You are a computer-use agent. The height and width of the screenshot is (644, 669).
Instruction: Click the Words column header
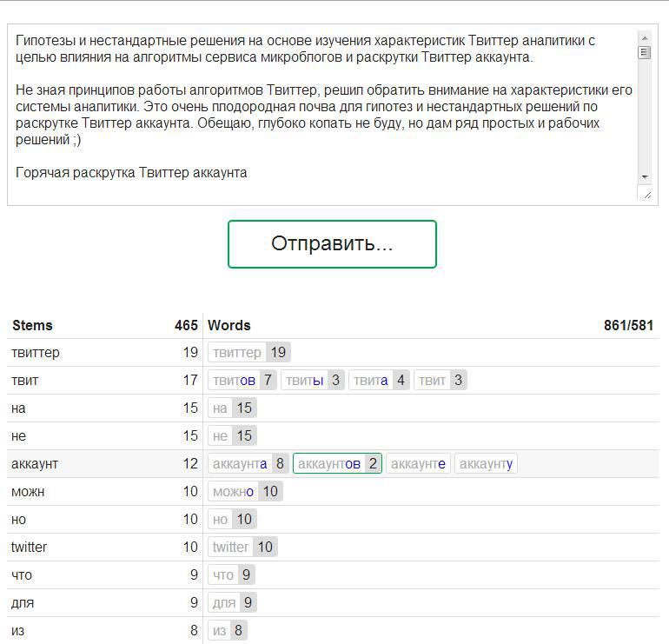click(x=229, y=326)
